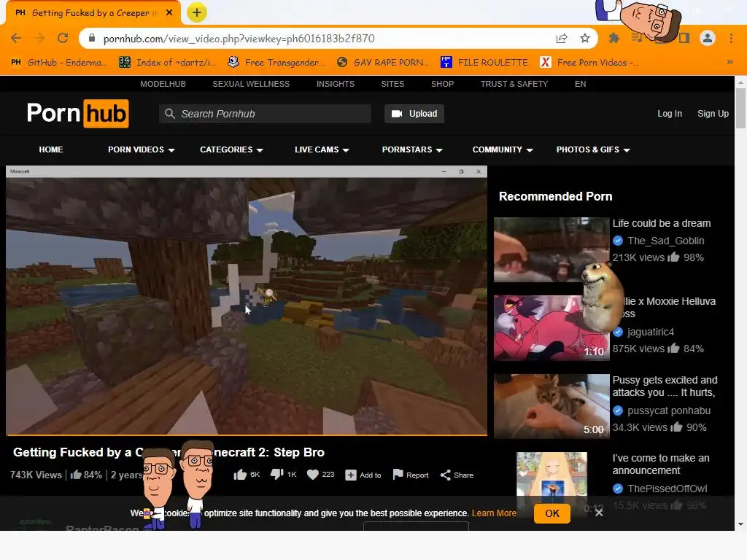The width and height of the screenshot is (747, 560).
Task: Accept cookies with OK button
Action: [551, 514]
